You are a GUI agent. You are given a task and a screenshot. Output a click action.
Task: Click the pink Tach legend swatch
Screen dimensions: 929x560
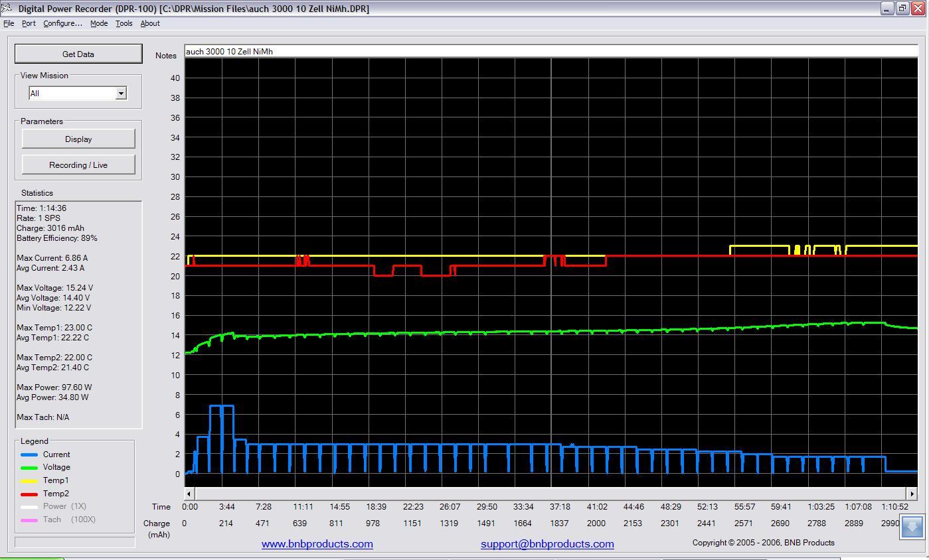tap(29, 520)
